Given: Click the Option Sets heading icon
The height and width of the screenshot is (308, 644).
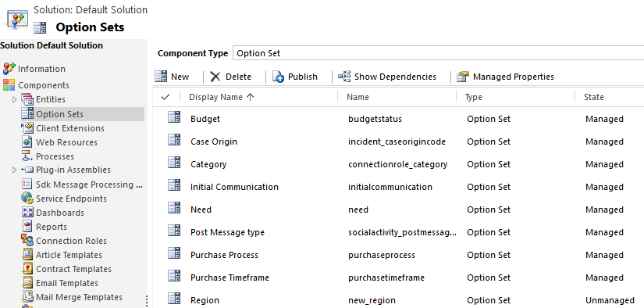Looking at the screenshot, I should [x=40, y=27].
